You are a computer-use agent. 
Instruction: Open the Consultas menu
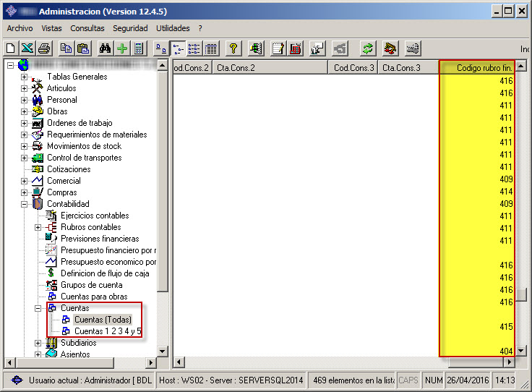pos(87,28)
